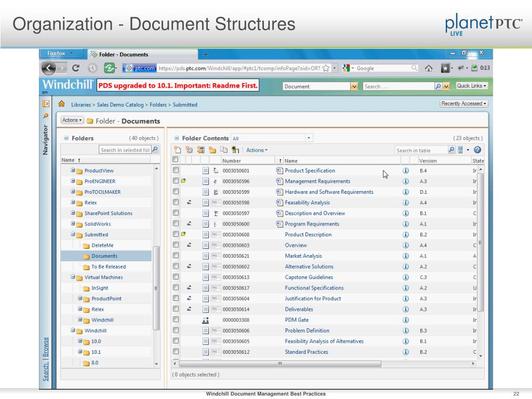
Task: Open the browser history clock icon
Action: [92, 68]
